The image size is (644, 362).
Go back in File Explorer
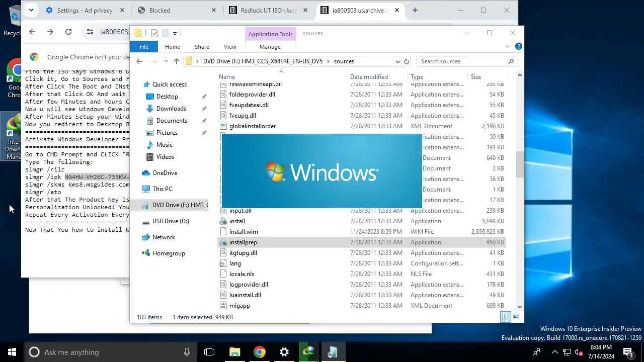click(x=139, y=61)
